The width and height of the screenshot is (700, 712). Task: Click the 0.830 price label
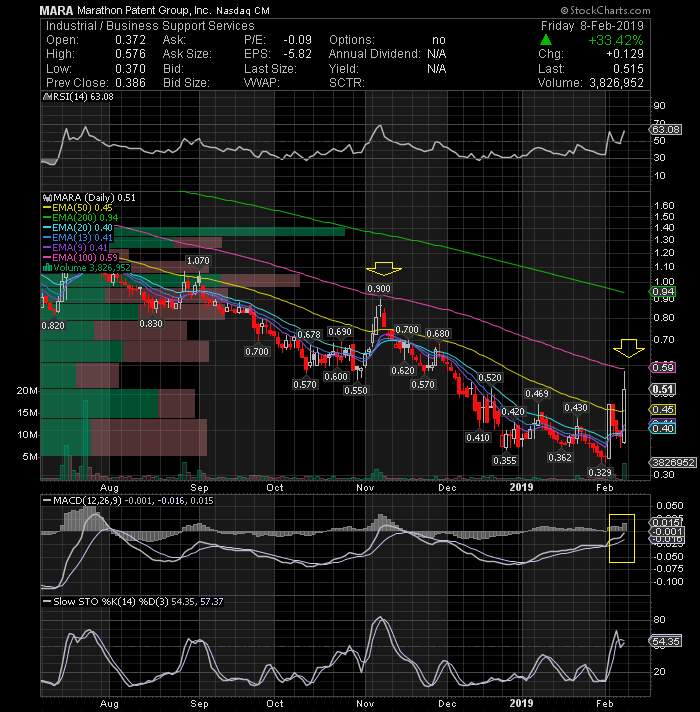[x=151, y=324]
